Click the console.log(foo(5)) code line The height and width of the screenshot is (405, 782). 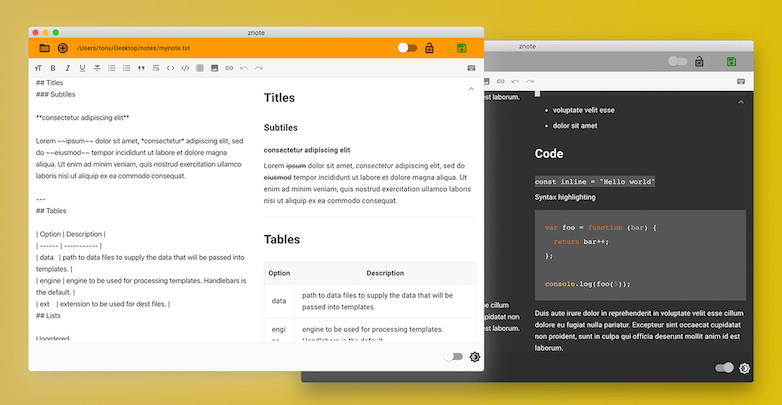587,284
